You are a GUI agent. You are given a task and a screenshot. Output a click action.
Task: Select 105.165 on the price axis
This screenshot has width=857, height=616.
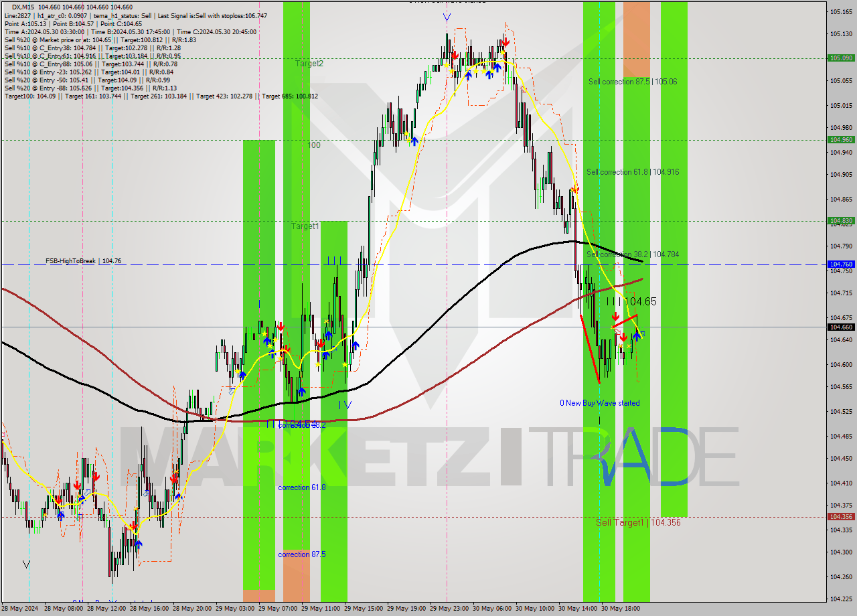pyautogui.click(x=841, y=12)
